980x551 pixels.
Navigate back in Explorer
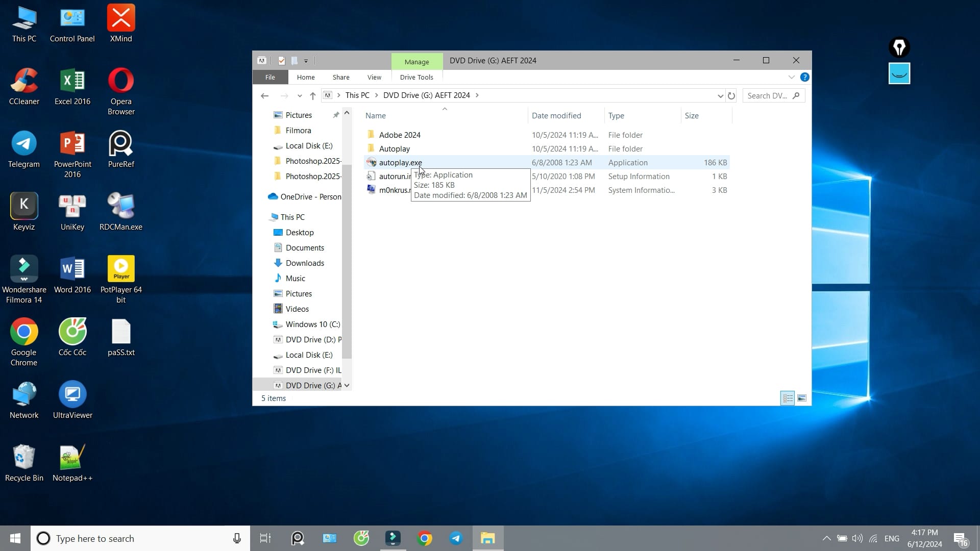pos(264,95)
